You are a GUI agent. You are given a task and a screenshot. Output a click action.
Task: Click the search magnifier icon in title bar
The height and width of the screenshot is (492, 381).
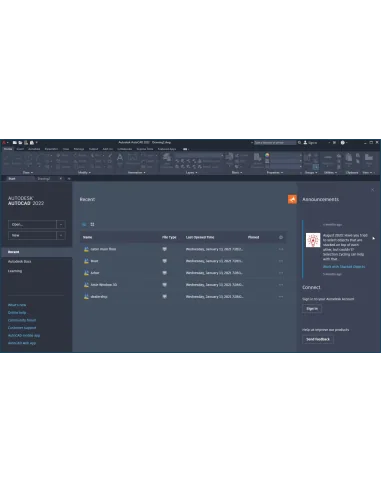pos(299,143)
